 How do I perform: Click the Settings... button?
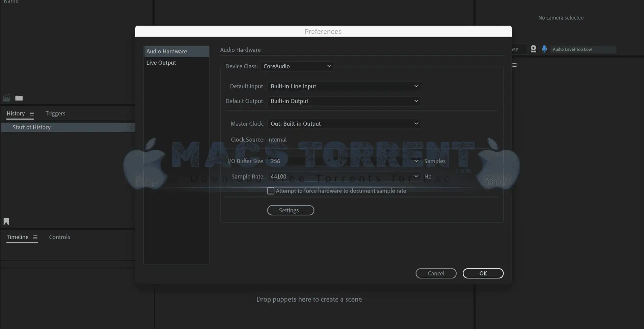[x=290, y=210]
